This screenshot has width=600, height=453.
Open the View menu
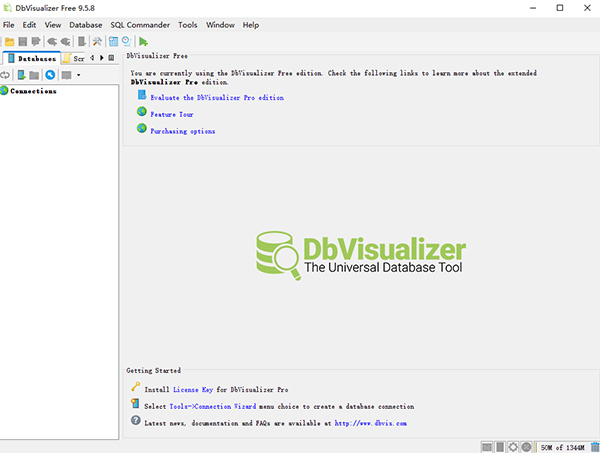pyautogui.click(x=53, y=25)
